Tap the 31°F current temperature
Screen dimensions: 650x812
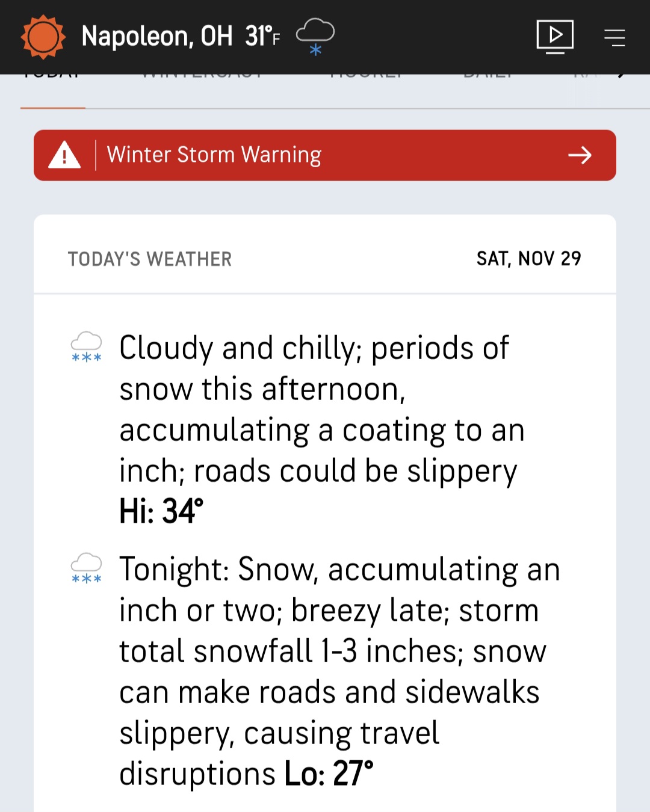(x=262, y=37)
